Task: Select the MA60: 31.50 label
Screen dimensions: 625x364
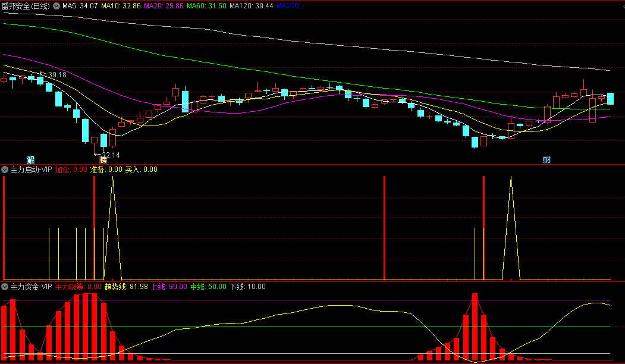Action: pos(206,6)
